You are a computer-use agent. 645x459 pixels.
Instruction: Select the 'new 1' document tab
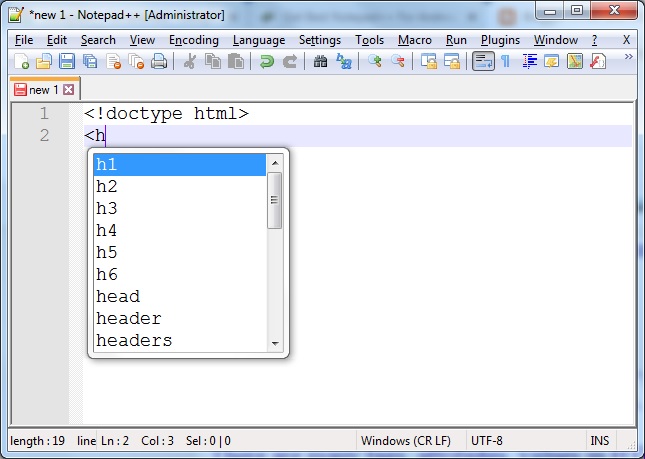click(44, 89)
